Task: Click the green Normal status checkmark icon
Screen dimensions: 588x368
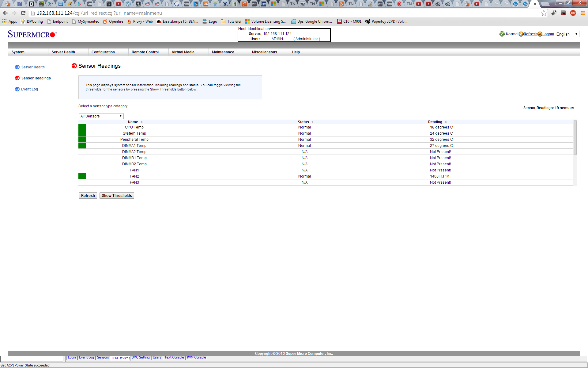Action: point(502,34)
